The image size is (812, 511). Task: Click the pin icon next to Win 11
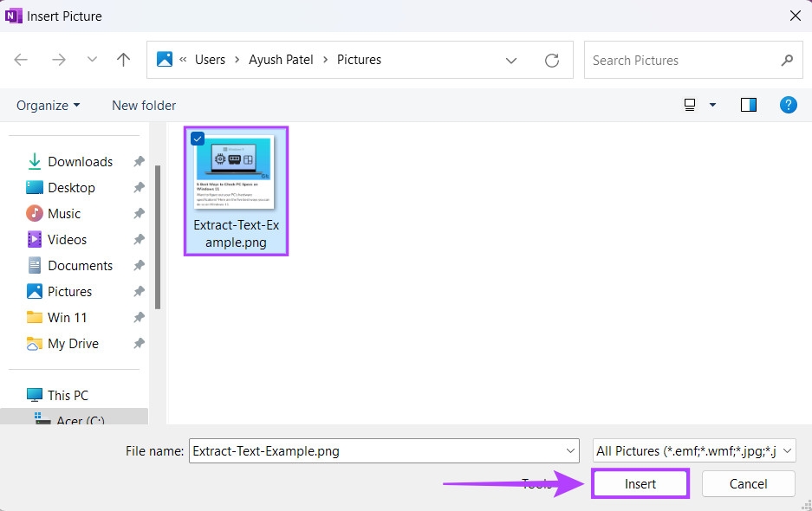point(139,317)
